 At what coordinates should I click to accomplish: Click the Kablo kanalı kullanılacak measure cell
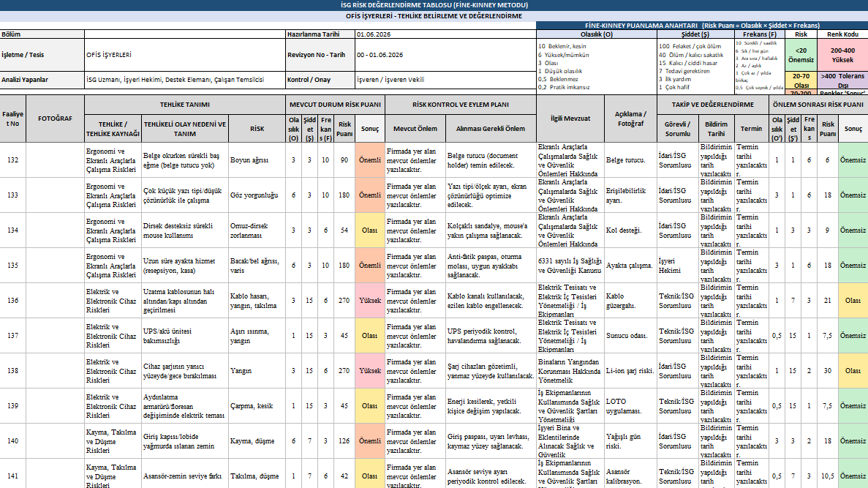[491, 301]
